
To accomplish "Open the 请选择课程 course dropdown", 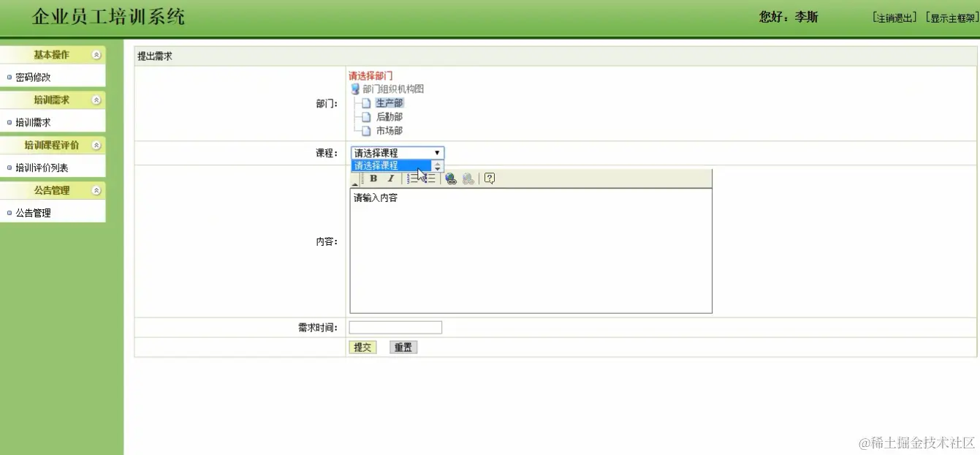I will [x=397, y=153].
